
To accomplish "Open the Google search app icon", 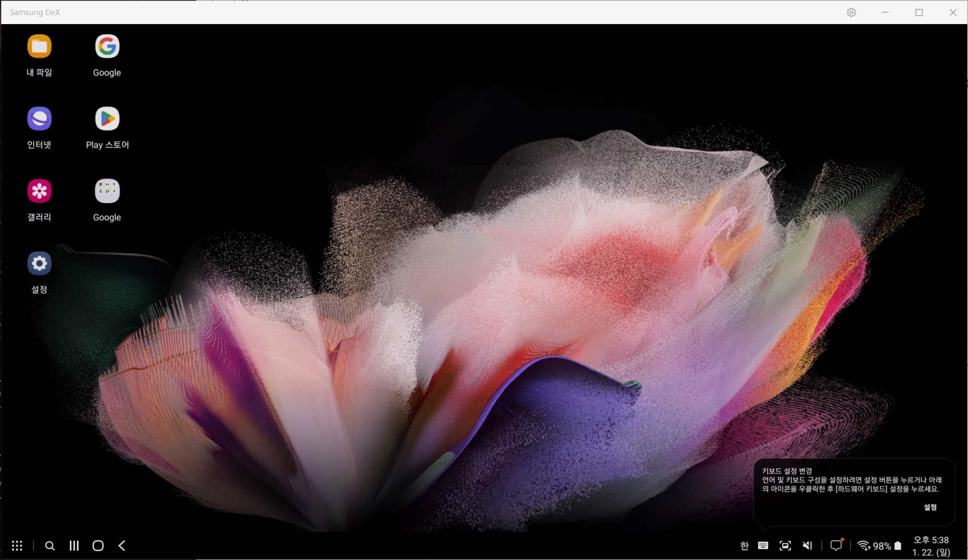I will click(x=107, y=46).
